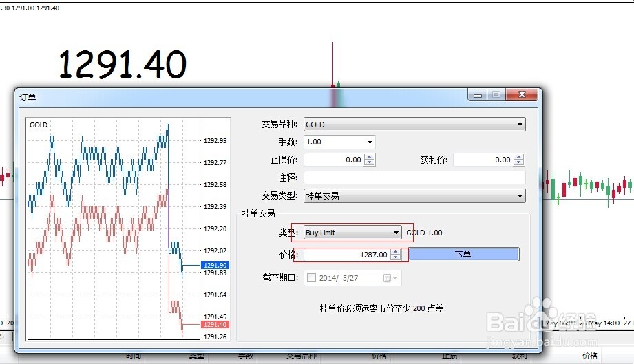Click the 价格 field showing 1287.00
The width and height of the screenshot is (634, 364).
(x=346, y=255)
